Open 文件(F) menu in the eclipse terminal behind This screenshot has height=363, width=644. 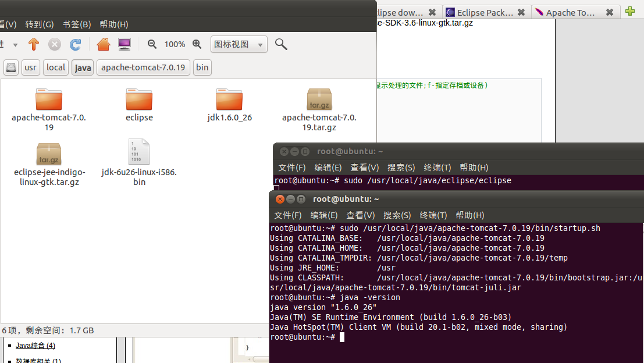tap(292, 168)
